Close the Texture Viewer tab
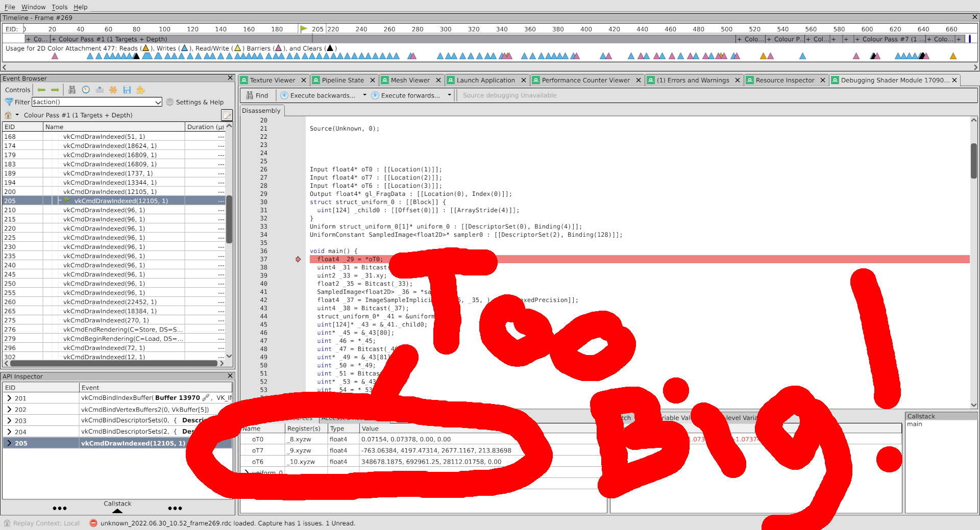This screenshot has height=530, width=980. click(303, 80)
